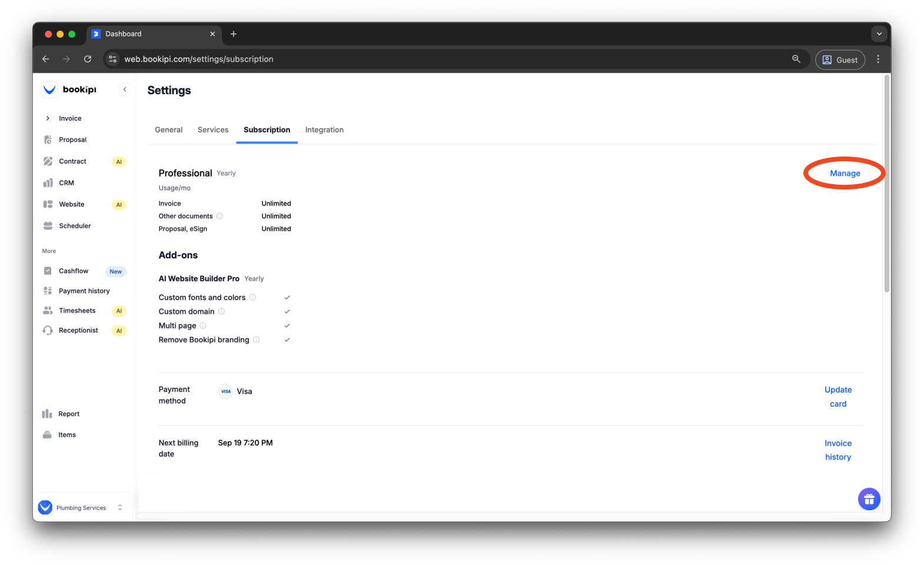Open Plumbing Services company switcher
Screen dimensions: 924x565
(81, 507)
